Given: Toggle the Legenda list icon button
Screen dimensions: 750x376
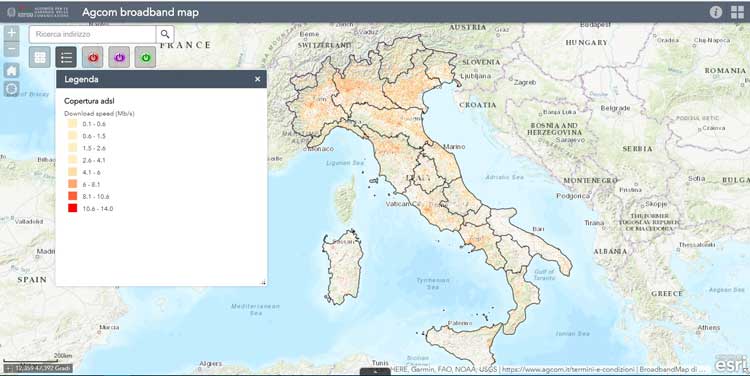Looking at the screenshot, I should (x=66, y=57).
